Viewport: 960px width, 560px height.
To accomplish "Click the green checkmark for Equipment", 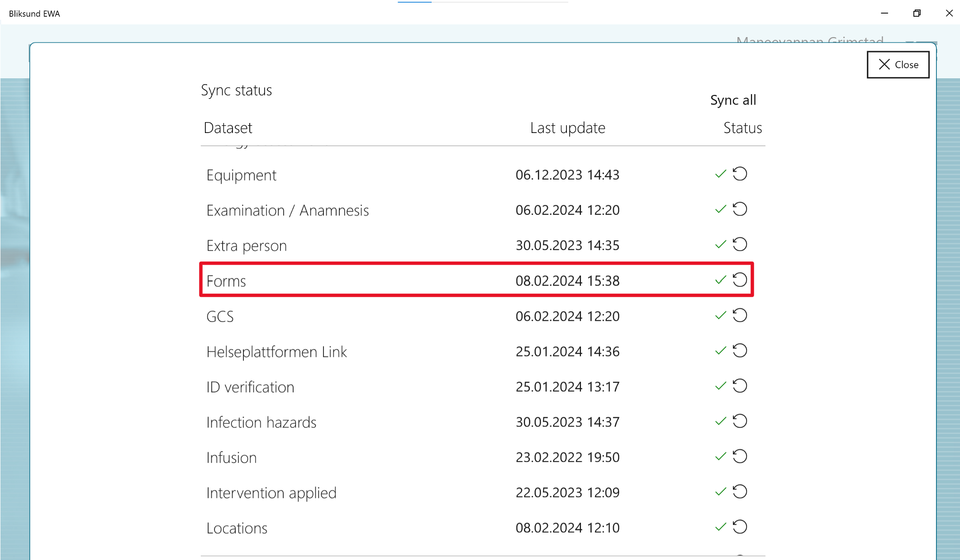I will (721, 174).
